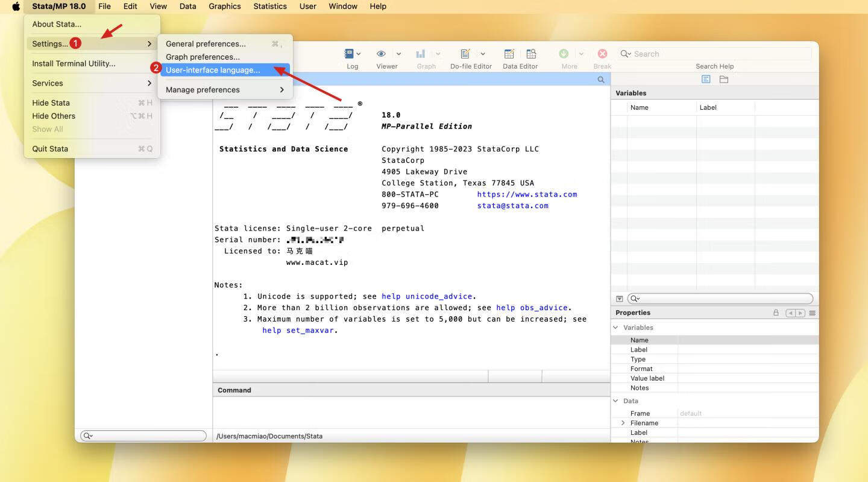Click the Results pane magnifier icon

601,80
